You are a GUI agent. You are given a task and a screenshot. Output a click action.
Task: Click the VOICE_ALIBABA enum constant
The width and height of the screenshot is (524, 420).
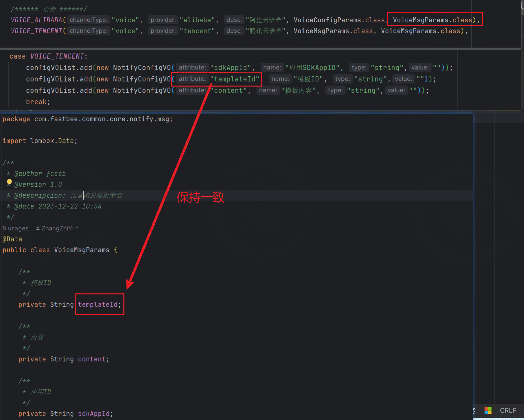tap(36, 20)
